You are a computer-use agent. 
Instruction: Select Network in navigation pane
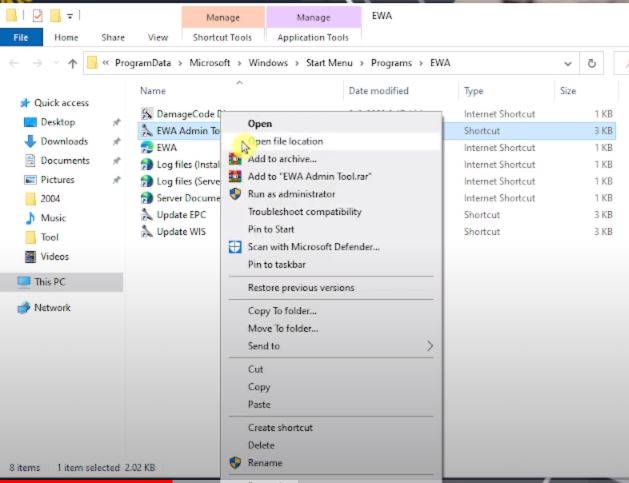[52, 308]
